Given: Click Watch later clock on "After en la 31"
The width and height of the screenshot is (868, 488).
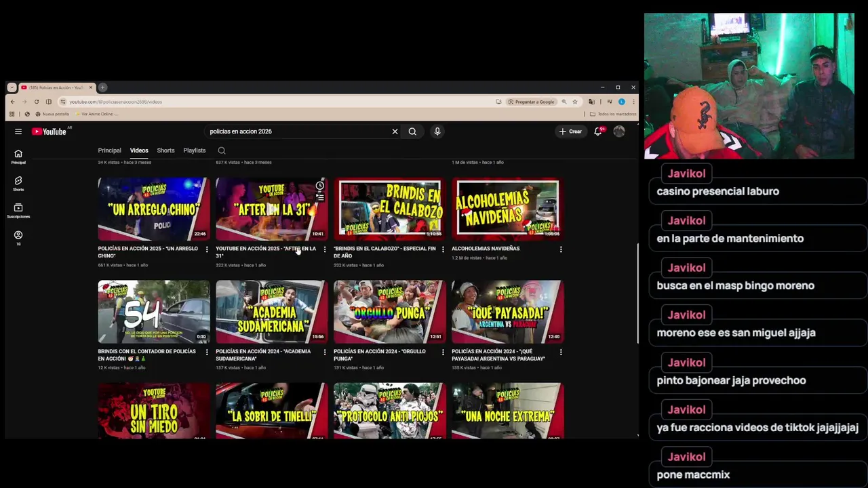Looking at the screenshot, I should tap(320, 186).
